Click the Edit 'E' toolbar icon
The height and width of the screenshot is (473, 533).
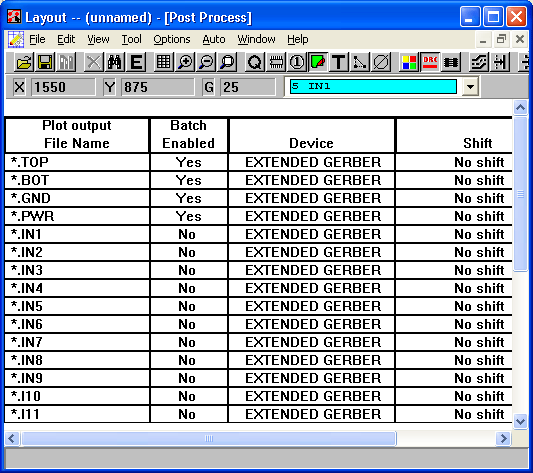click(136, 62)
